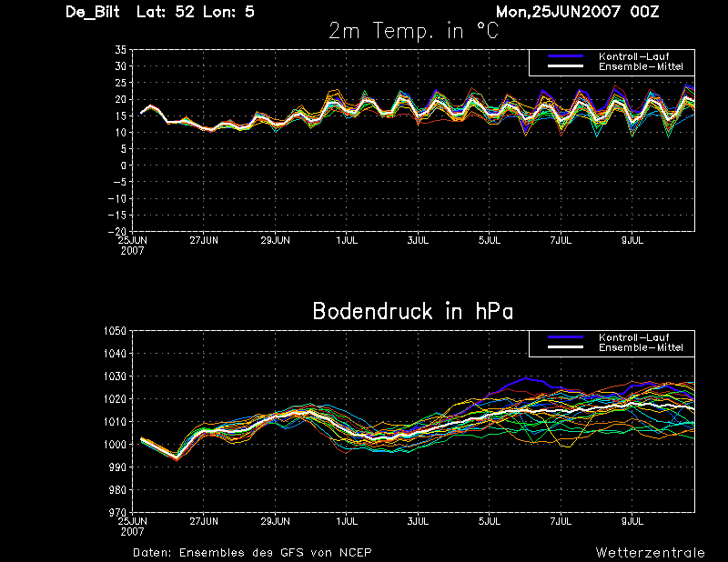Click the "Bodendruck in hPa" chart title
The width and height of the screenshot is (728, 562).
[x=412, y=311]
